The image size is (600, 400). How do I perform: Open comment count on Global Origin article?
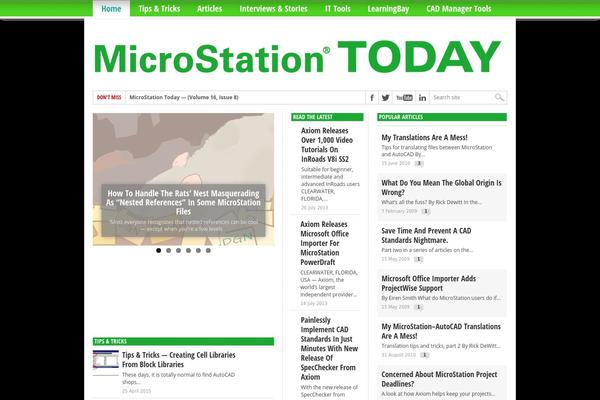click(x=426, y=211)
